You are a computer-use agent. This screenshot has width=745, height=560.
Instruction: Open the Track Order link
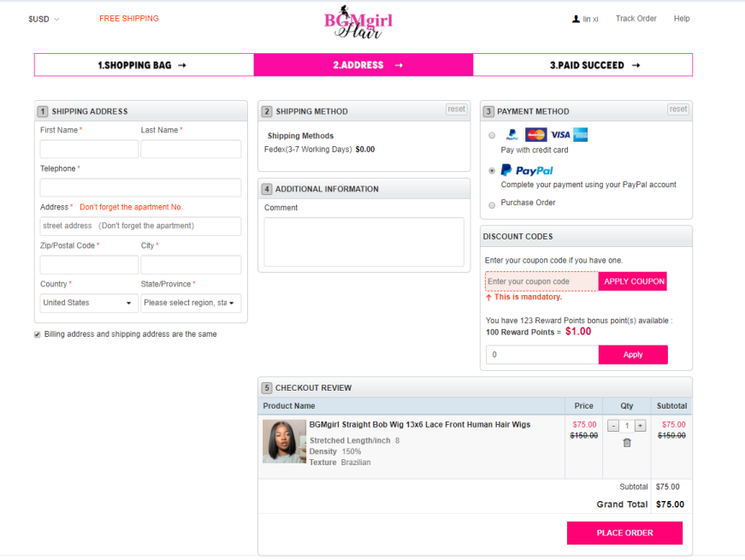coord(636,19)
